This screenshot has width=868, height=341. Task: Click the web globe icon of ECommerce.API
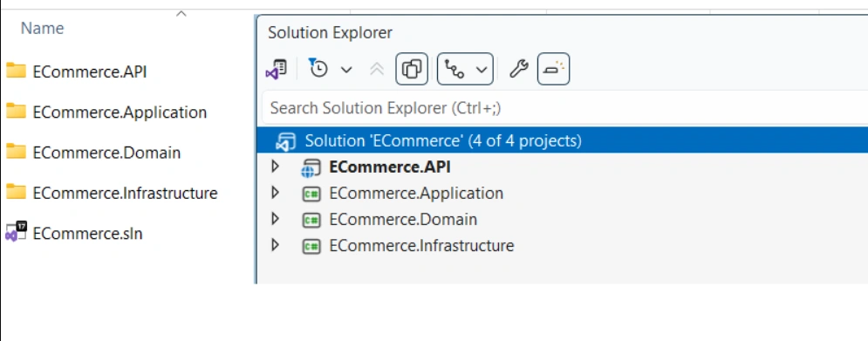click(311, 167)
